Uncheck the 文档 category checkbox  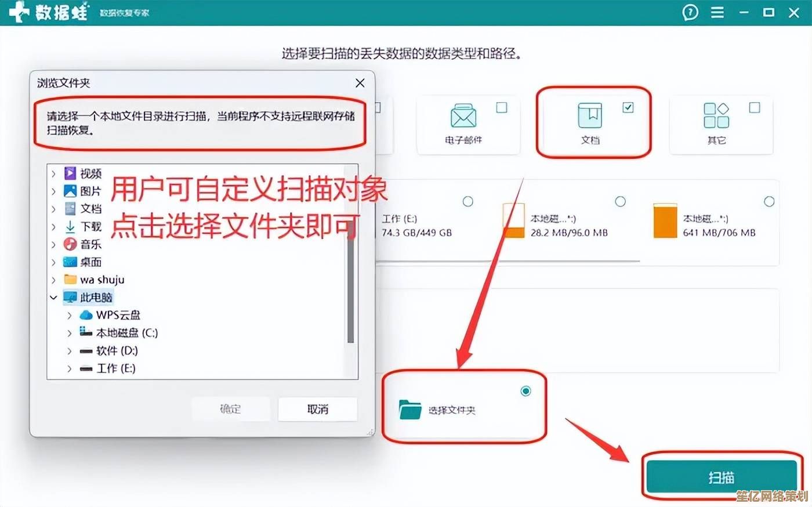[x=628, y=107]
